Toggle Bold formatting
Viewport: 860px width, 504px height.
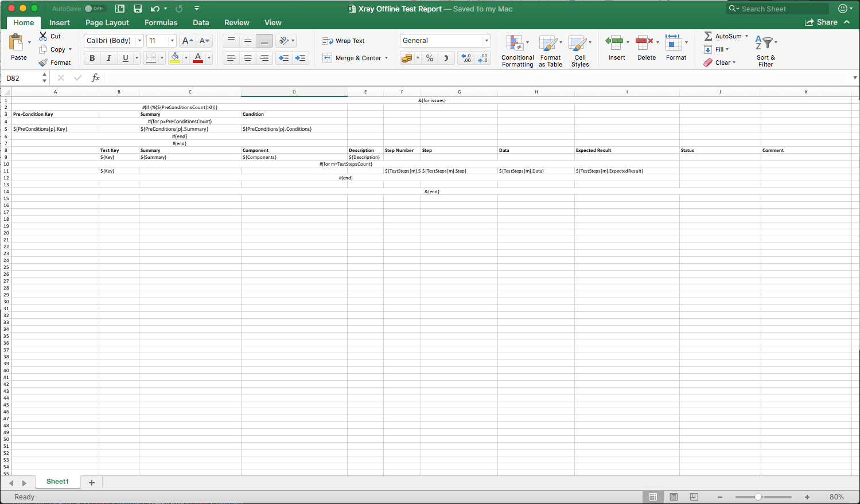pyautogui.click(x=92, y=58)
